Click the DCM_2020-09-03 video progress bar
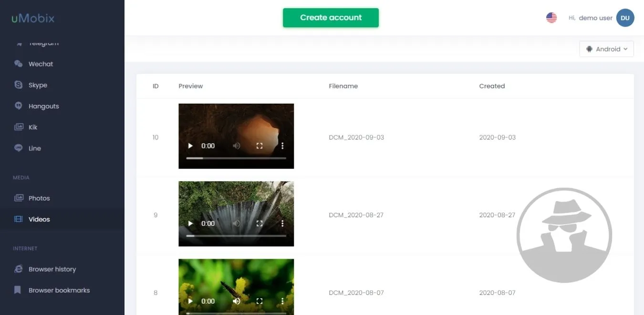Image resolution: width=644 pixels, height=315 pixels. [236, 158]
